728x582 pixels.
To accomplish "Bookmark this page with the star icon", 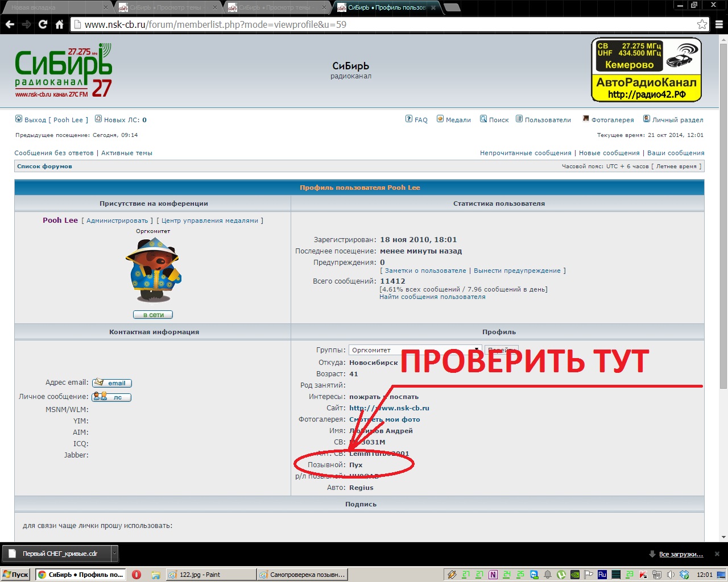I will [x=702, y=24].
